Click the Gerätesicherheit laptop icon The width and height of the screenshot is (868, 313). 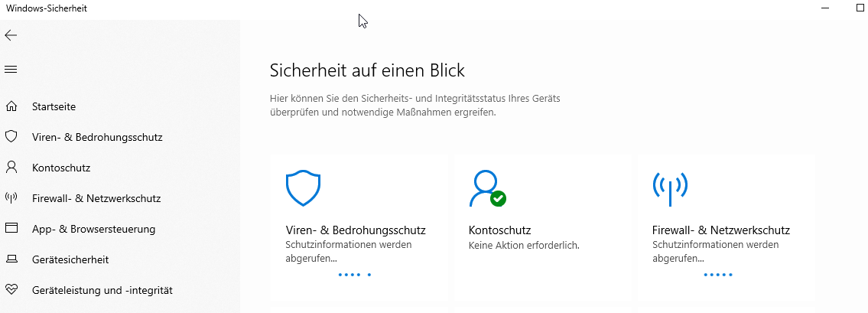(x=11, y=259)
